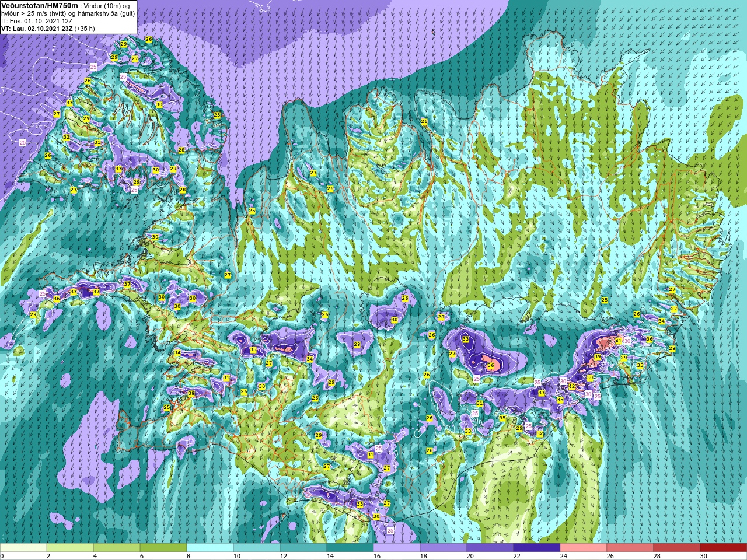Click the '0' tick label under the color scale
The width and height of the screenshot is (747, 560).
(2, 556)
